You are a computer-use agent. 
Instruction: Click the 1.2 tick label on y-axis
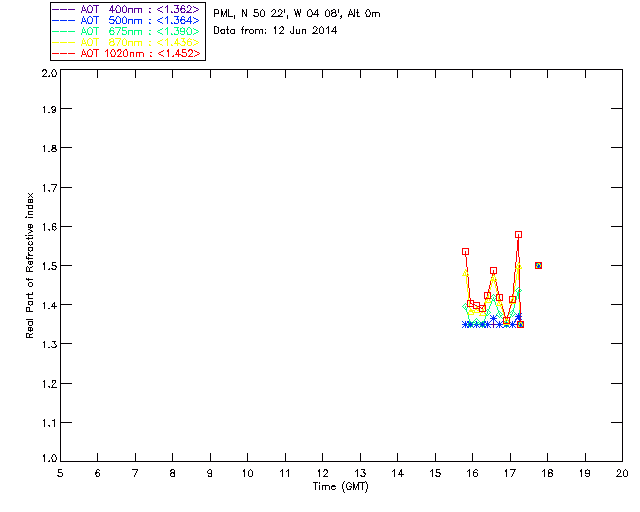49,384
